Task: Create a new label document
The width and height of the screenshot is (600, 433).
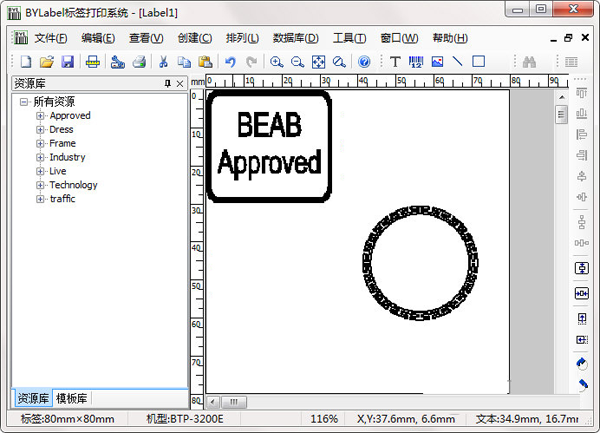Action: pyautogui.click(x=26, y=61)
